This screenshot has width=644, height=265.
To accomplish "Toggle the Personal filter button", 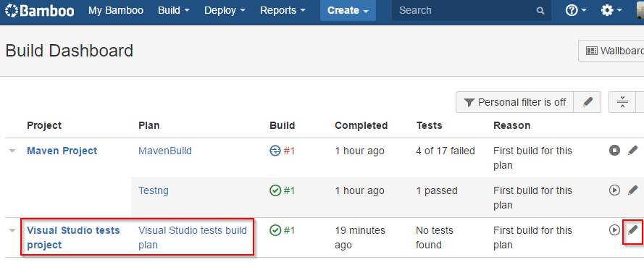I will tap(514, 102).
